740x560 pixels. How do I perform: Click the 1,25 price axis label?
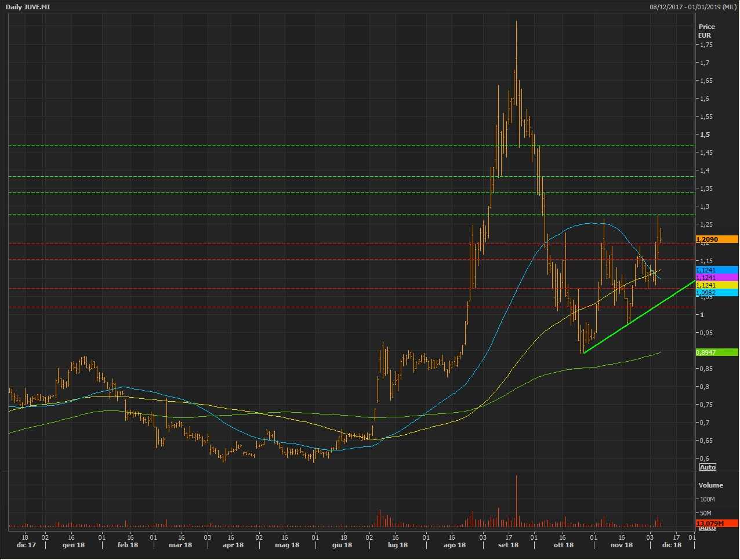tap(706, 224)
